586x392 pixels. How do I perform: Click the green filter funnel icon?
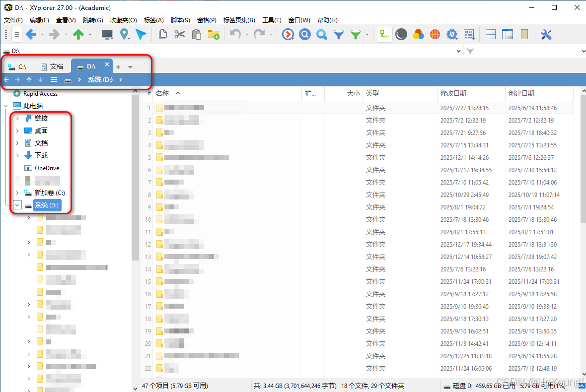click(356, 35)
